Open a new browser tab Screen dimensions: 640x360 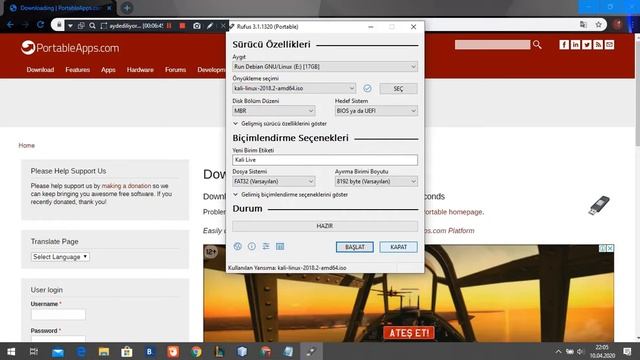coord(127,8)
